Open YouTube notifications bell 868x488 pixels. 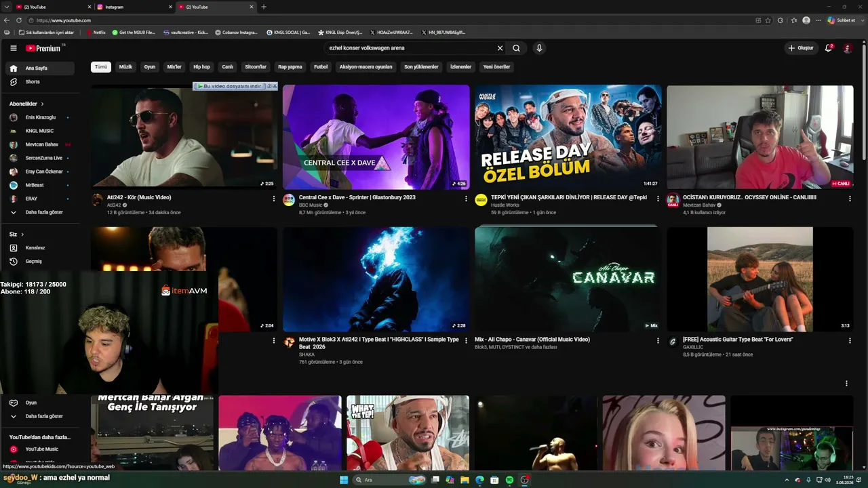(x=829, y=48)
